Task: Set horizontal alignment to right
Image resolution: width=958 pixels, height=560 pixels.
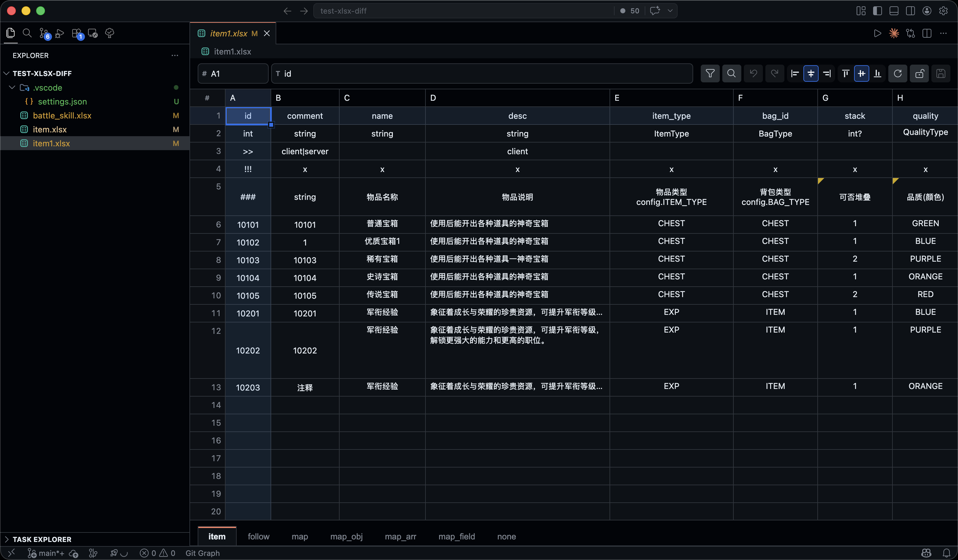Action: pyautogui.click(x=827, y=73)
